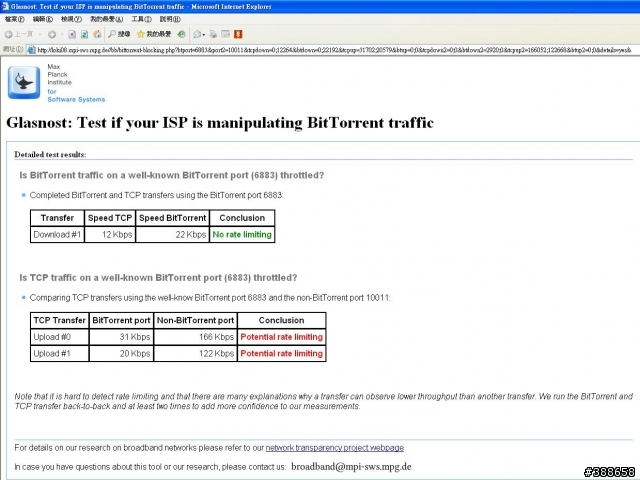Viewport: 640px width, 480px height.
Task: Click the 'No rate limiting' conclusion cell
Action: coord(242,235)
